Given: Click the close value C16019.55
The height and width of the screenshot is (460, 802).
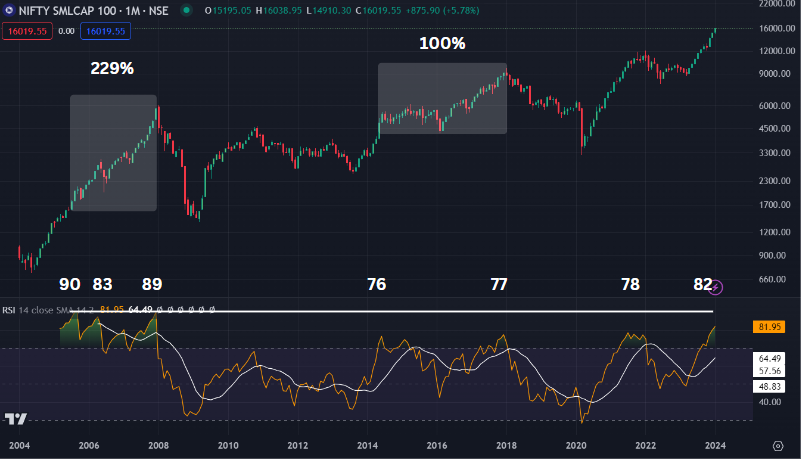Looking at the screenshot, I should click(x=378, y=10).
